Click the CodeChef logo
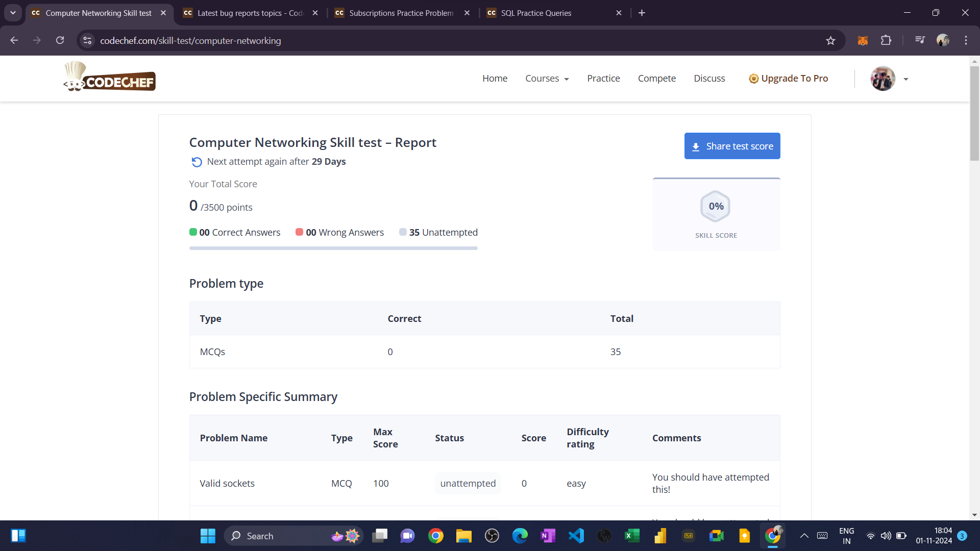This screenshot has width=980, height=551. pyautogui.click(x=110, y=78)
